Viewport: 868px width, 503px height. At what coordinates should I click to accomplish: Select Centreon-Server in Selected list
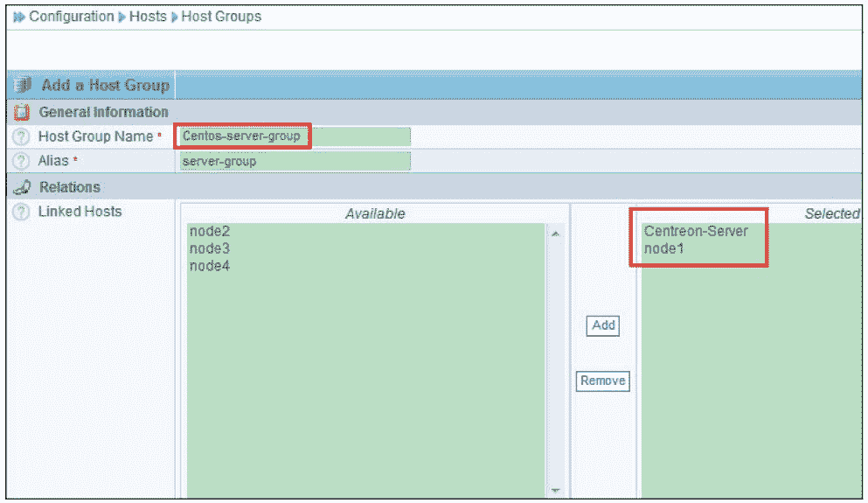(696, 232)
